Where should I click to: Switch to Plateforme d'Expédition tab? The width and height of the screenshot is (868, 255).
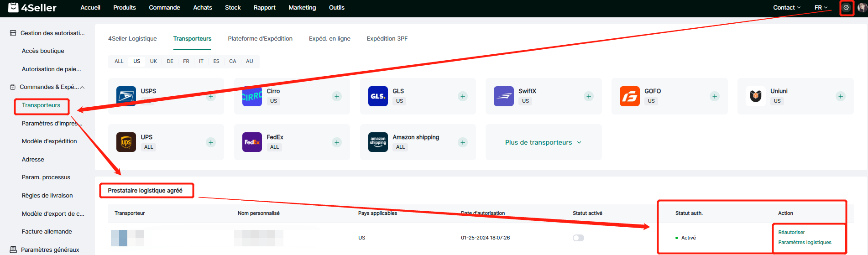coord(260,39)
